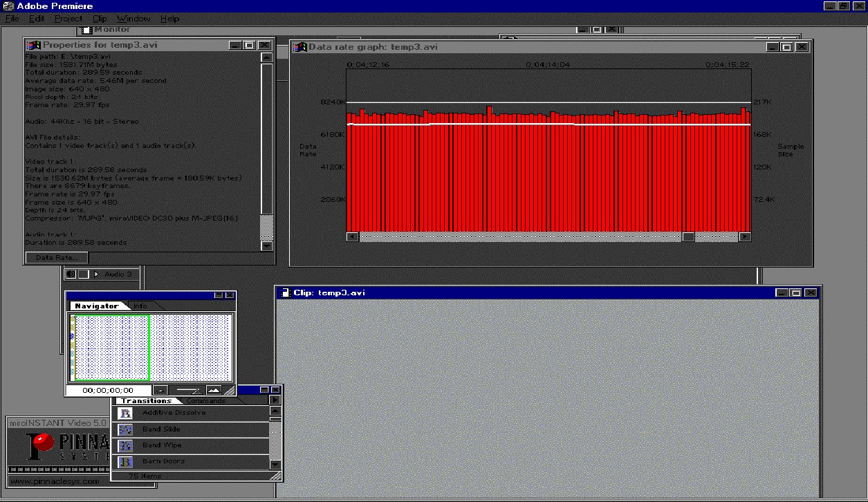This screenshot has width=868, height=502.
Task: Click the Data rate graph window icon
Action: (x=299, y=47)
